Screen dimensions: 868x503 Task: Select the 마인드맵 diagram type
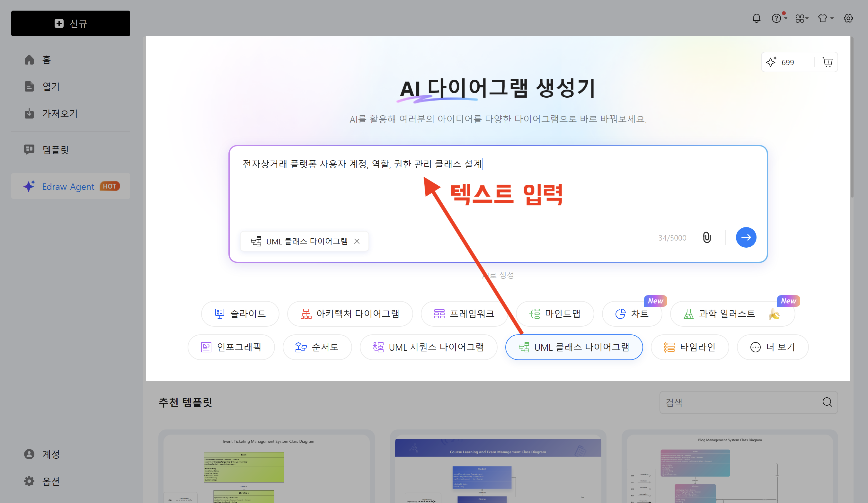click(554, 313)
